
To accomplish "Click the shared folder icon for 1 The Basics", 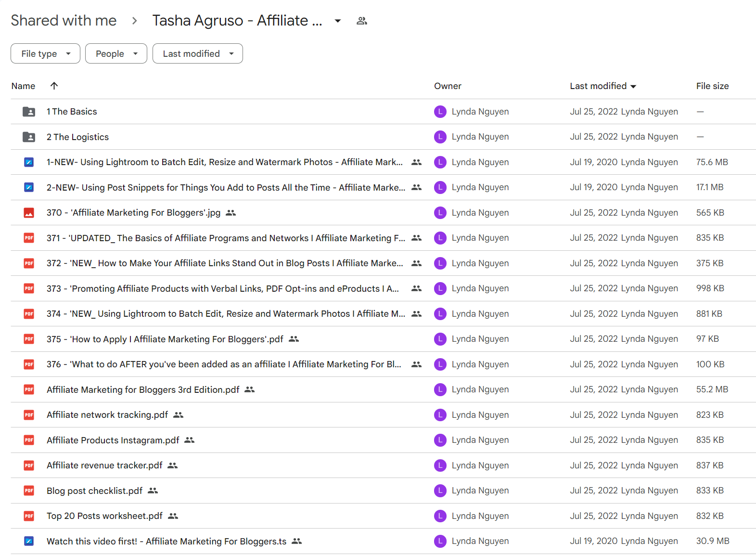I will tap(29, 112).
